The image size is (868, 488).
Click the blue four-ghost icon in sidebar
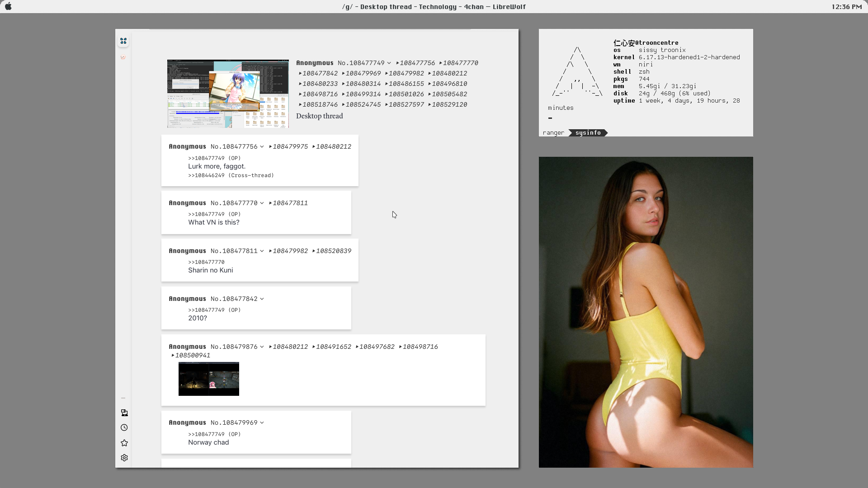[123, 41]
